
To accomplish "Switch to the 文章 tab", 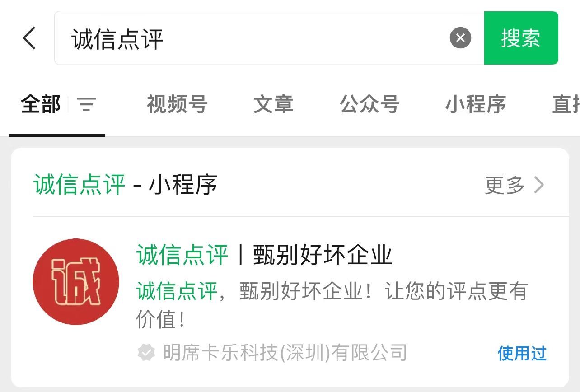I will pyautogui.click(x=273, y=105).
